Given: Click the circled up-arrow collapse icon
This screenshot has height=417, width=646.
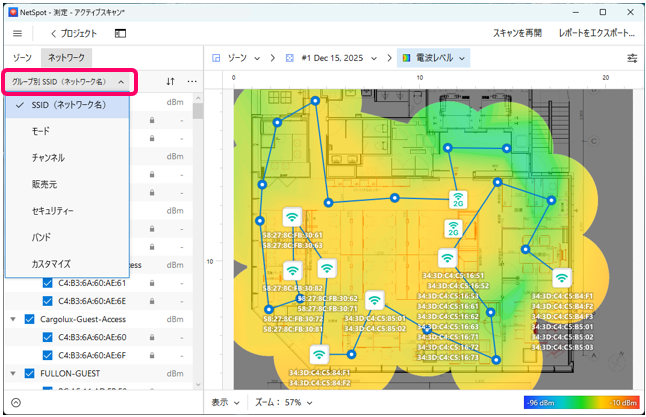Looking at the screenshot, I should pos(16,402).
